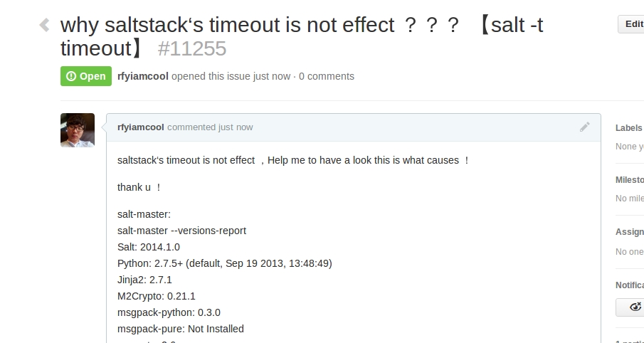Click the "just now" timestamp in the comment header
The height and width of the screenshot is (343, 644).
click(236, 127)
